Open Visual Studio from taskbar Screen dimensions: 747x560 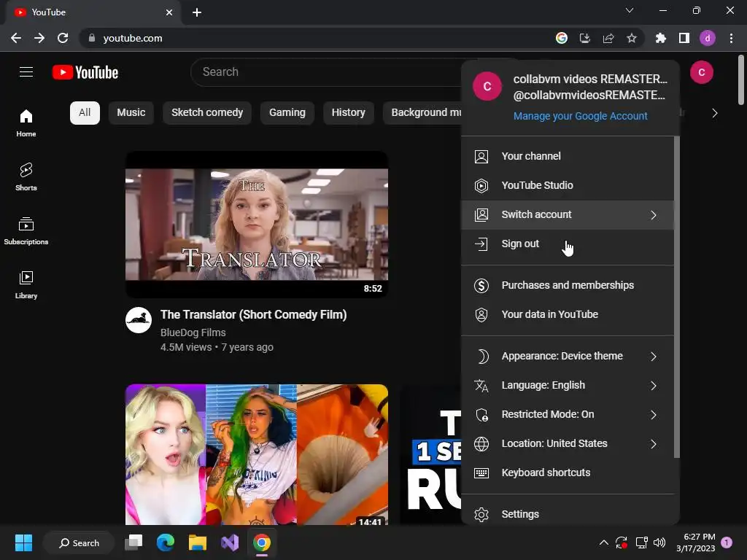pyautogui.click(x=230, y=542)
